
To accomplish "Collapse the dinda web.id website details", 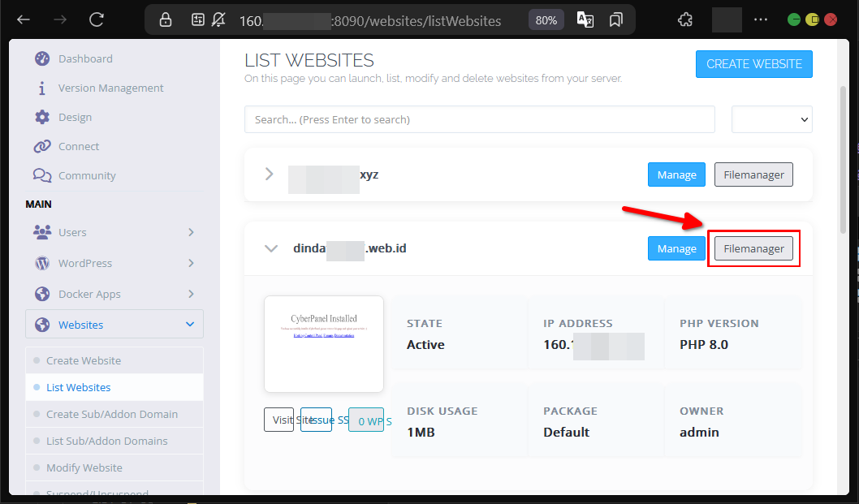I will click(271, 248).
